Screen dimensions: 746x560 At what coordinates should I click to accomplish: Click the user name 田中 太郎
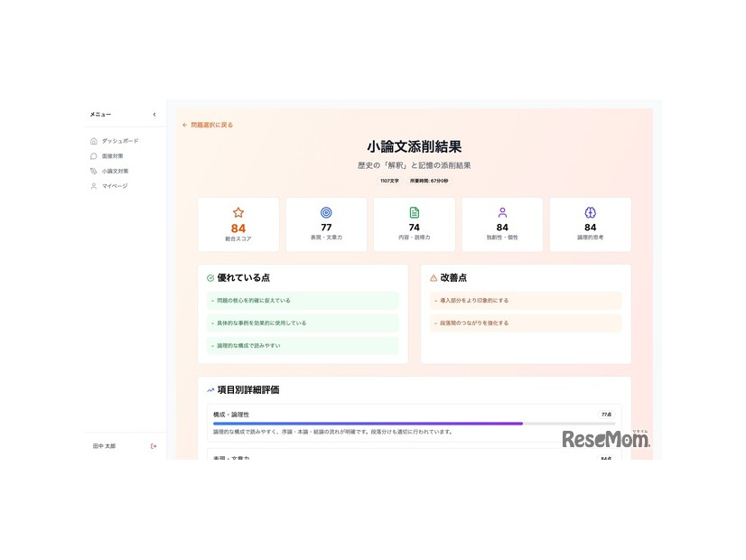coord(104,446)
